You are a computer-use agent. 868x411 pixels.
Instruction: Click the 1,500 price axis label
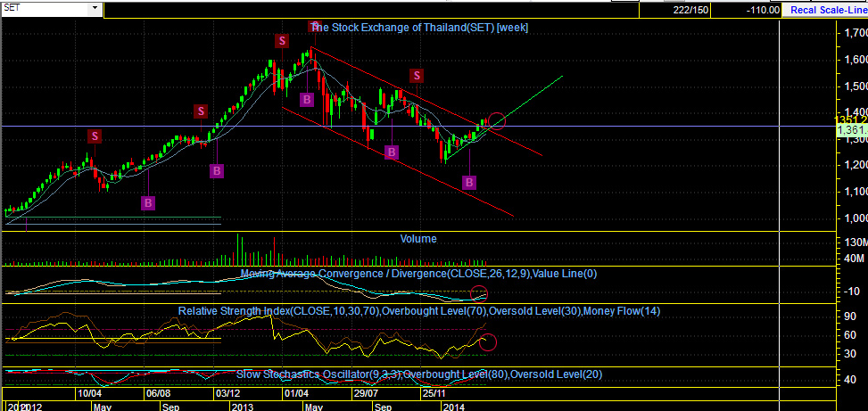[855, 86]
